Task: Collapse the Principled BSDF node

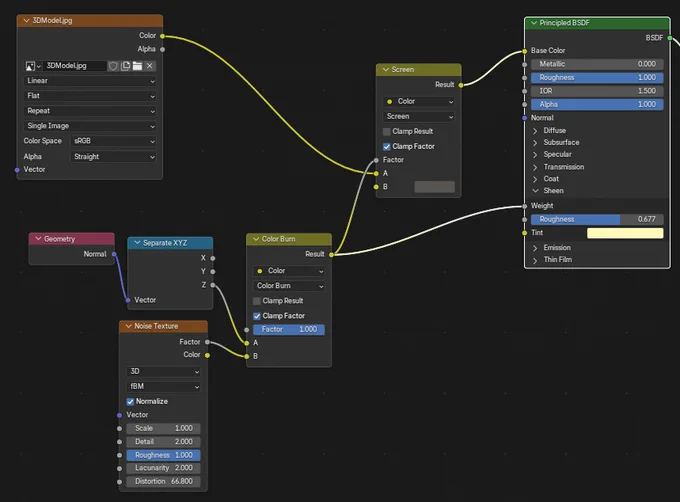Action: (534, 23)
